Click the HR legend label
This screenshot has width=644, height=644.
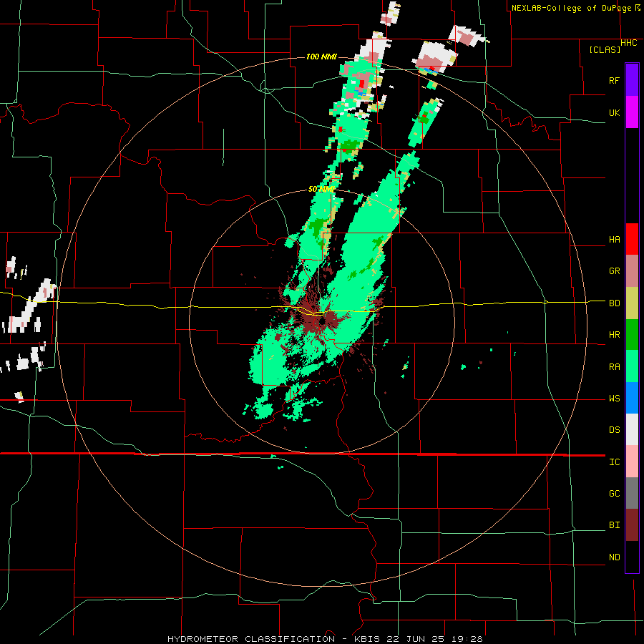coord(614,335)
